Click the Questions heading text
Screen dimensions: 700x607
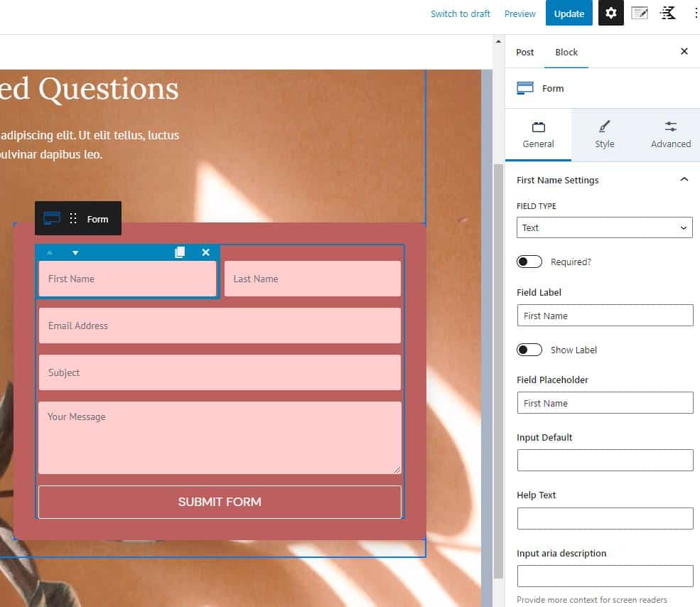pos(109,88)
